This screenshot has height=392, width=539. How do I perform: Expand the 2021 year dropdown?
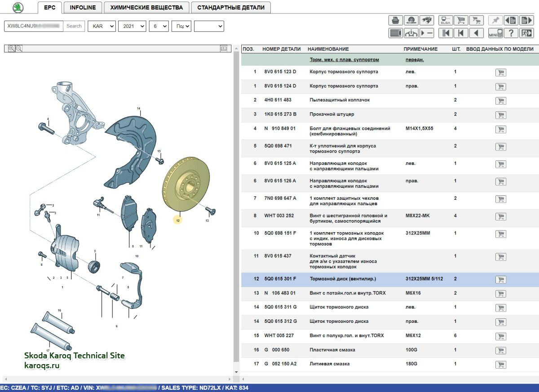click(132, 26)
